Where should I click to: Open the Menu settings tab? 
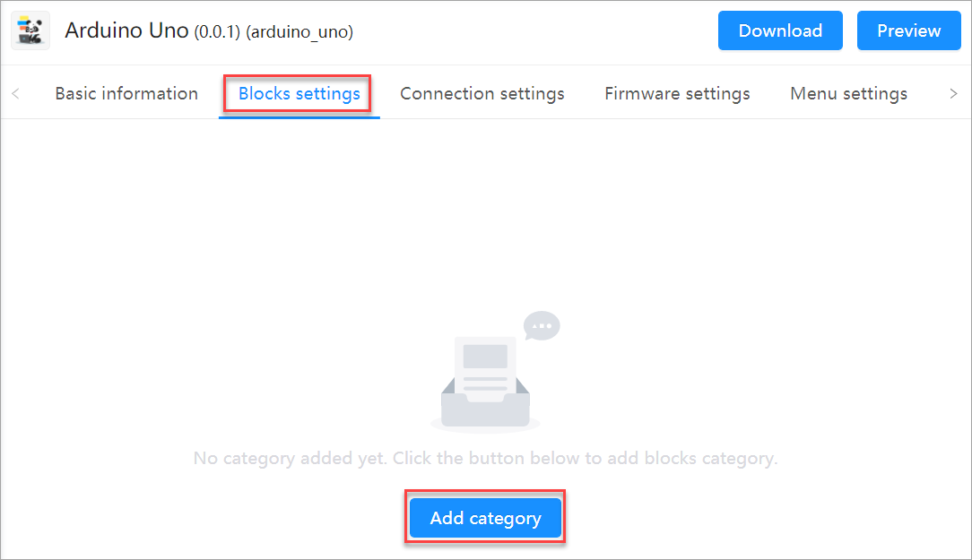tap(848, 93)
